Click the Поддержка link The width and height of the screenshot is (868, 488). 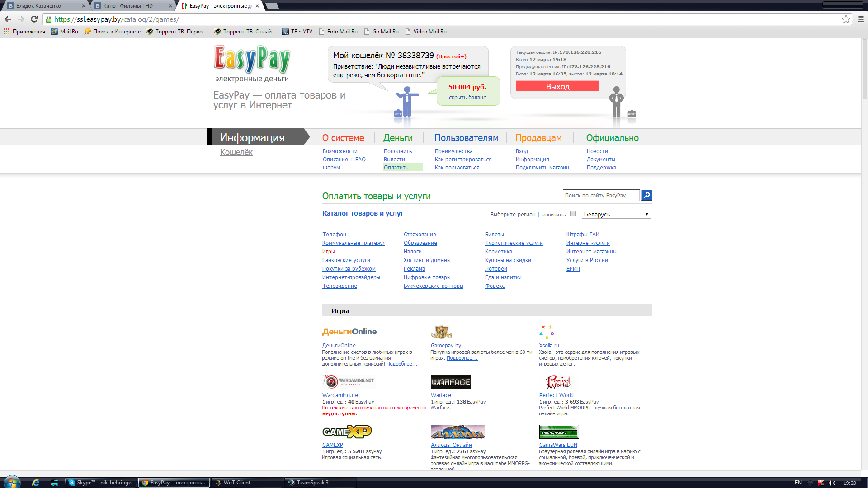click(x=601, y=168)
